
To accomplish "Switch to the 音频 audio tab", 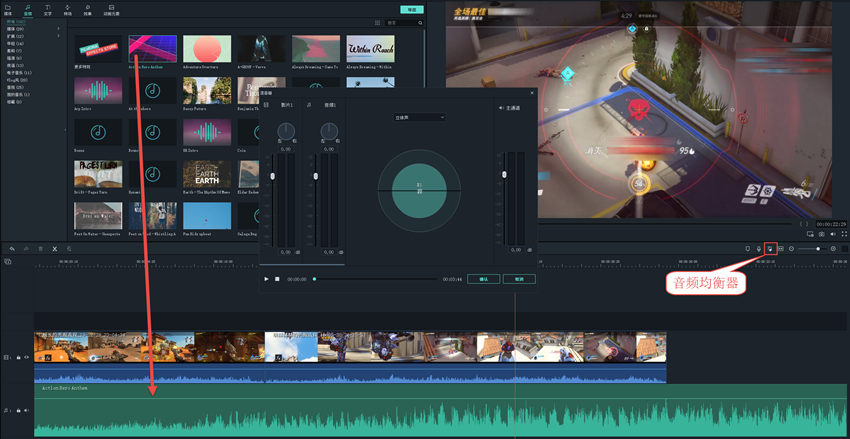I will pyautogui.click(x=27, y=9).
